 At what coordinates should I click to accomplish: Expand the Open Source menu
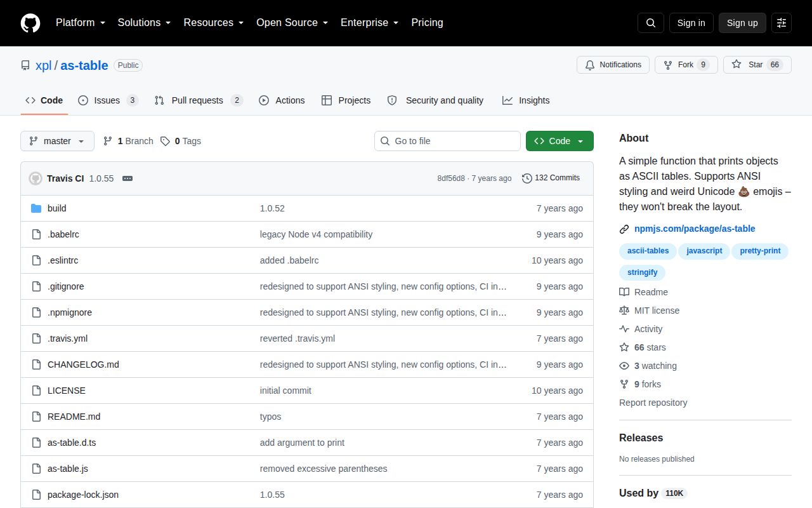click(292, 23)
